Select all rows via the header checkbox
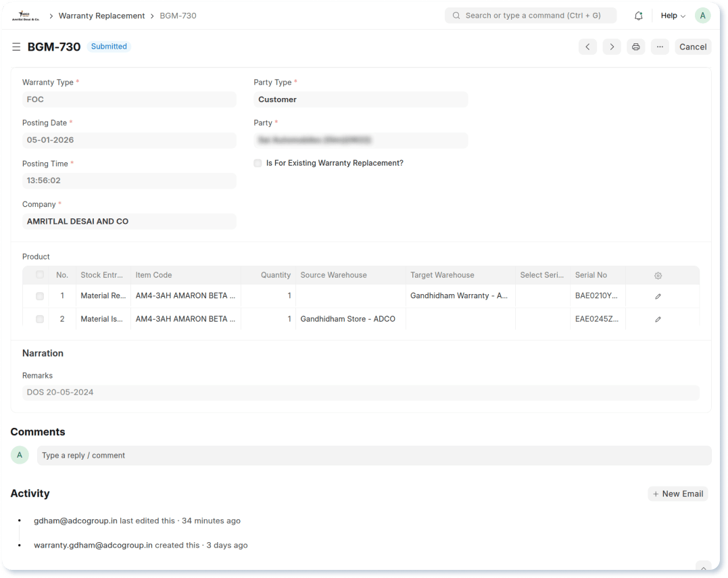The width and height of the screenshot is (728, 578). pos(39,275)
